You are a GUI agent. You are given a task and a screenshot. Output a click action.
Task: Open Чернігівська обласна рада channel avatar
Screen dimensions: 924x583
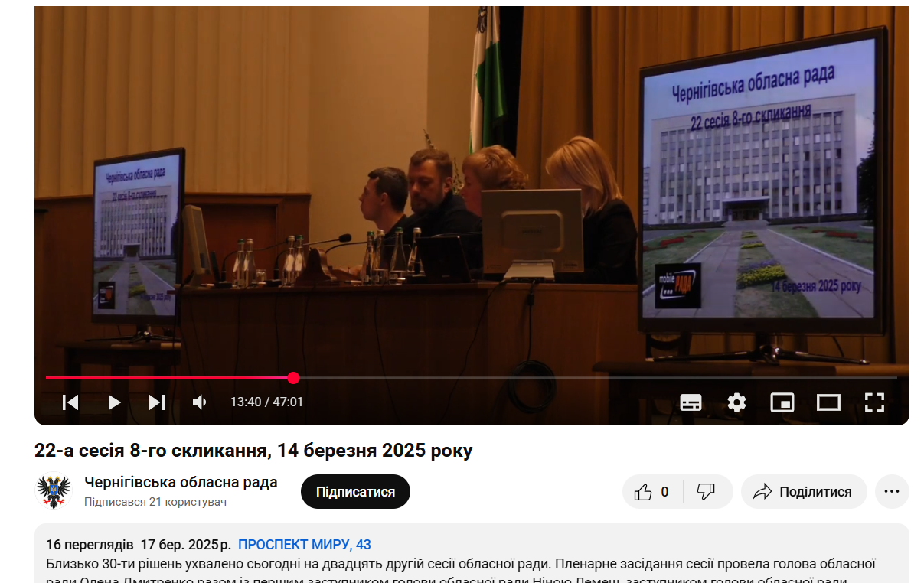click(54, 492)
